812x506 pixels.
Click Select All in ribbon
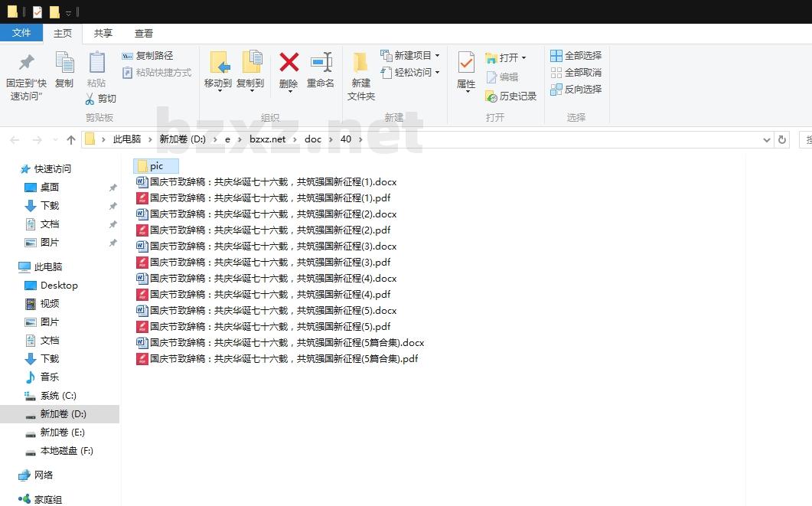[x=576, y=56]
